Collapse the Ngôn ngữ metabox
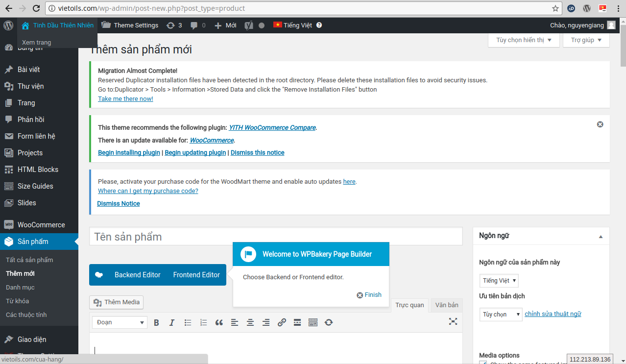The height and width of the screenshot is (364, 626). [601, 237]
